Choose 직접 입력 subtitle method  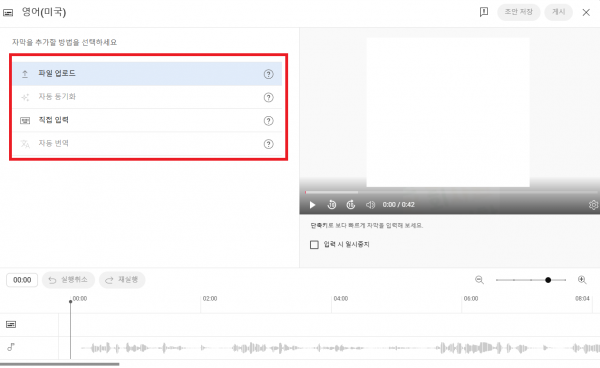(147, 120)
